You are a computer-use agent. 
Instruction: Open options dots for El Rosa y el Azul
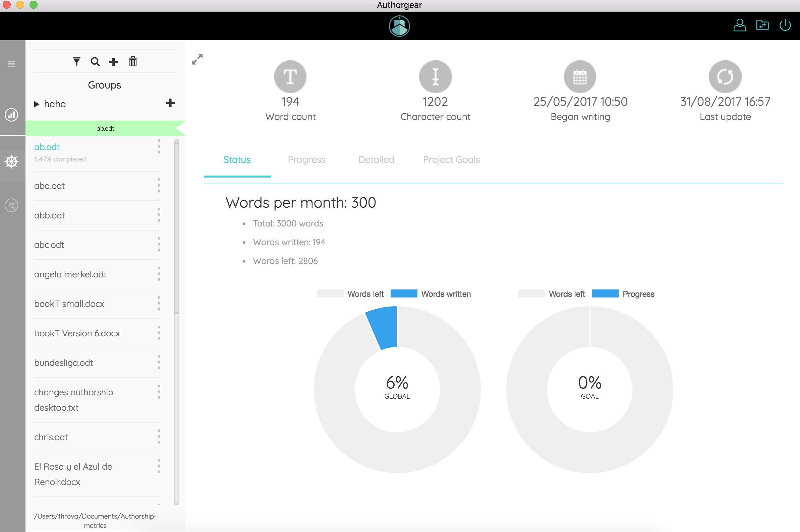point(159,466)
